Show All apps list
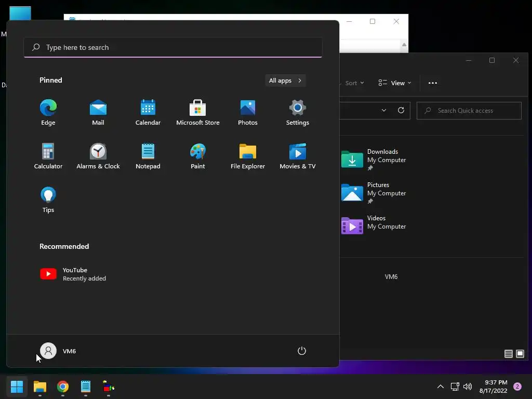Screen dimensions: 532x399 285,81
